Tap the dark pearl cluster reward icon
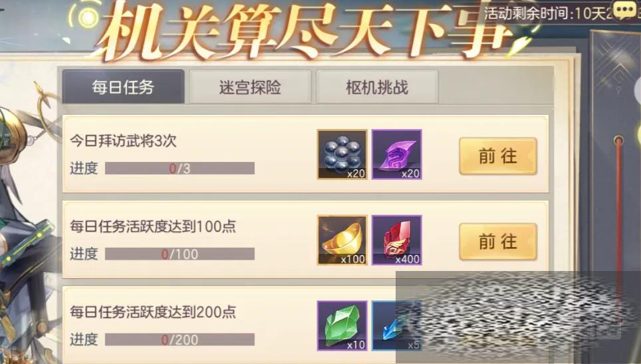 342,154
